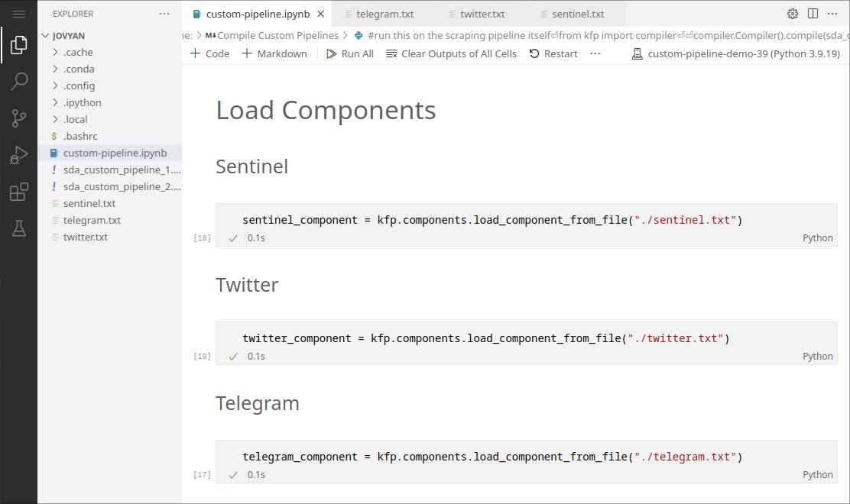This screenshot has height=504, width=850.
Task: Click execution count [17]
Action: pos(203,475)
